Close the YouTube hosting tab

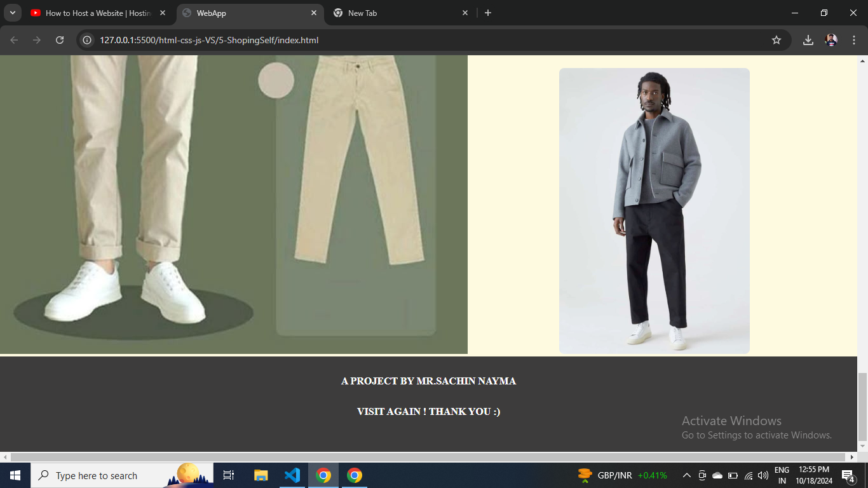pos(163,13)
